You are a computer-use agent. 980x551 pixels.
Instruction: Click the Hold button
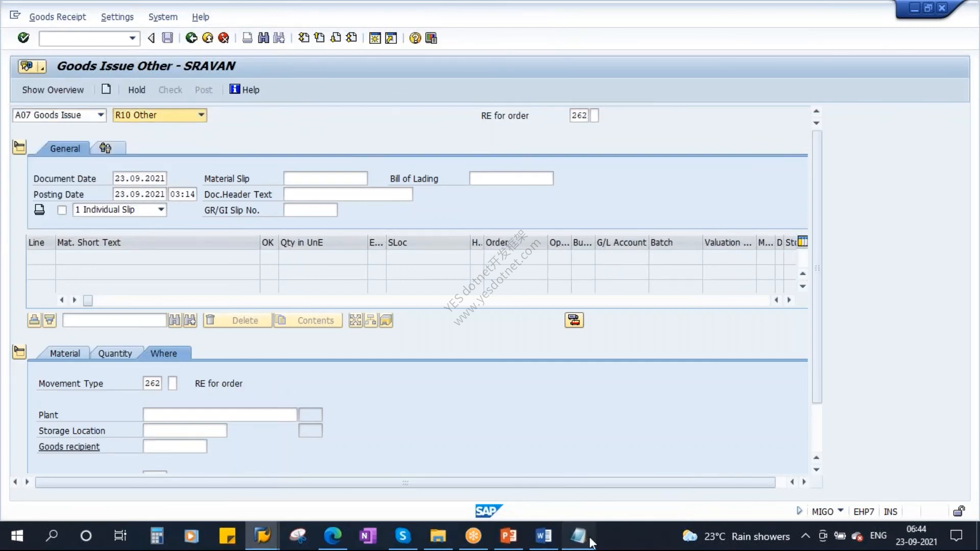click(x=137, y=90)
